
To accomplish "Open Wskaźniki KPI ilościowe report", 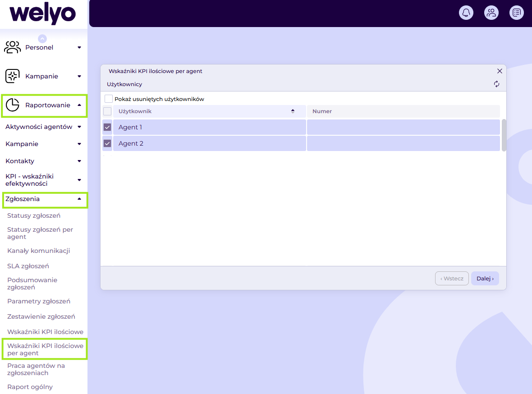I will pos(45,332).
